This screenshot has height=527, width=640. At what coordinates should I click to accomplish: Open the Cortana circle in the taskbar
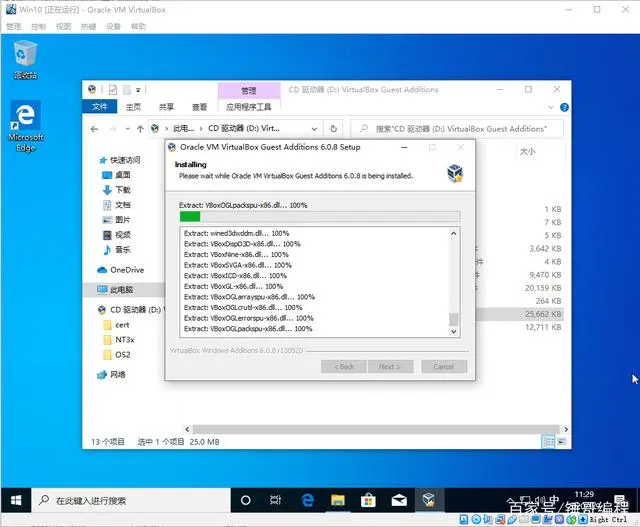pos(245,500)
